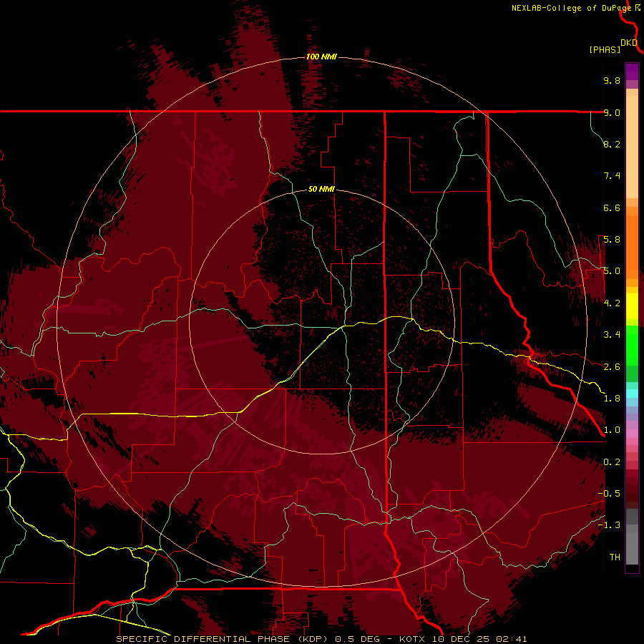
Task: Click the 3.4 value on the color scale
Action: click(612, 335)
